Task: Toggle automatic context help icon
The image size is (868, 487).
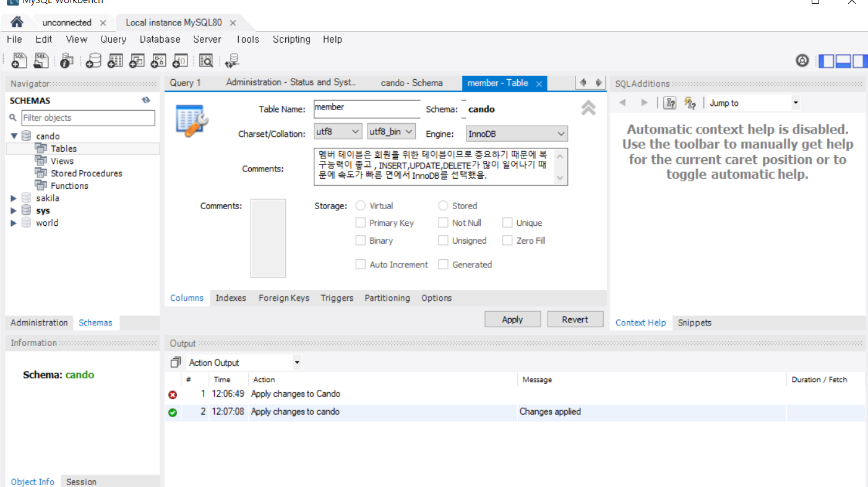Action: click(x=690, y=103)
